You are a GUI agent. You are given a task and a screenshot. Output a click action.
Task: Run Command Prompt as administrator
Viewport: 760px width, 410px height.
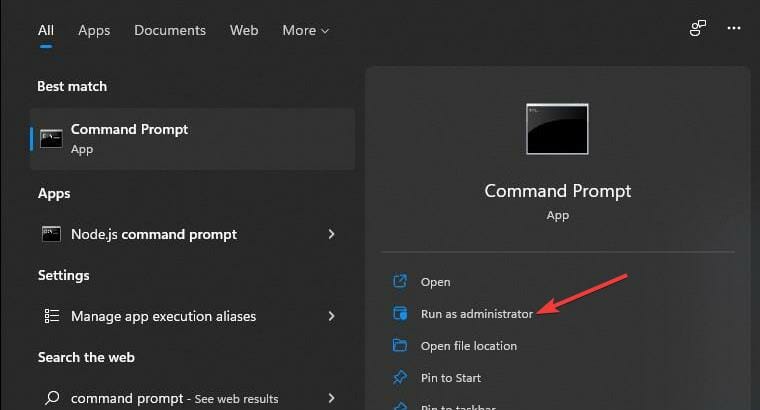point(476,314)
